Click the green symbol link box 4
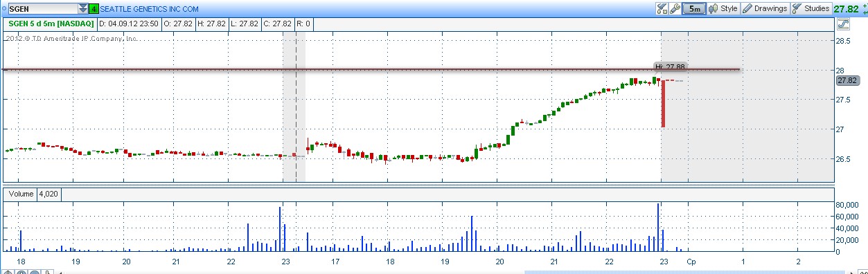Viewport: 868px width, 274px height. tap(94, 10)
